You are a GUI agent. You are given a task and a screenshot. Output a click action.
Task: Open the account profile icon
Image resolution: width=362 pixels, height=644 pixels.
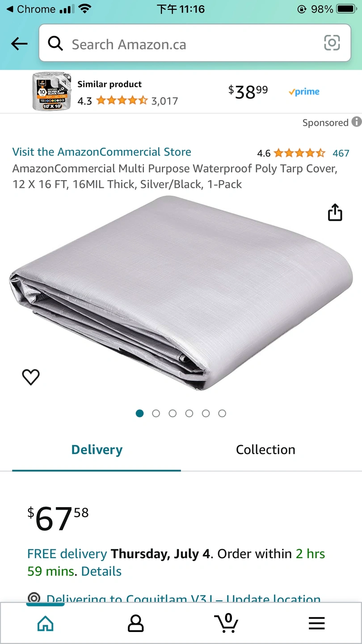pyautogui.click(x=136, y=623)
